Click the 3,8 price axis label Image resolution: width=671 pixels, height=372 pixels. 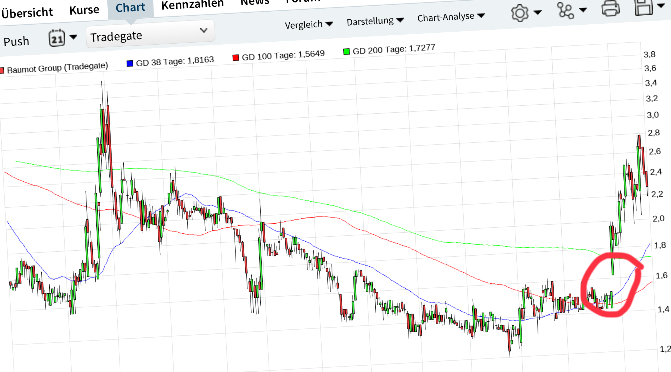click(x=649, y=54)
